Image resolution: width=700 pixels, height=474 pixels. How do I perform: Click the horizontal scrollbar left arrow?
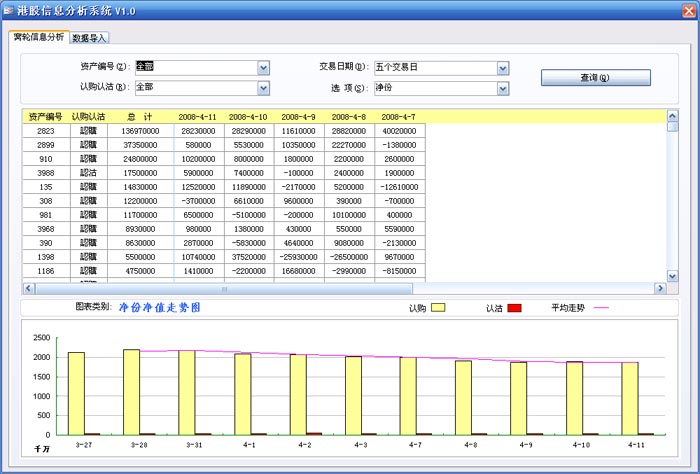[29, 288]
